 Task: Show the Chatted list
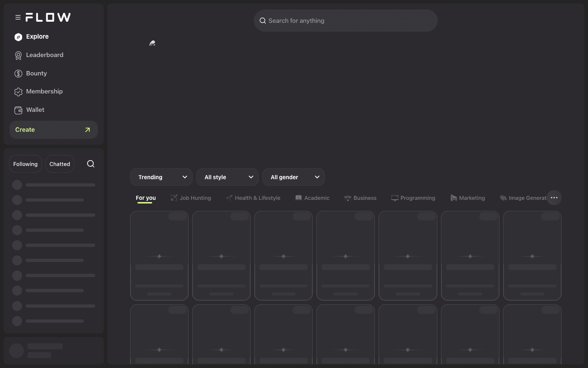pyautogui.click(x=60, y=164)
